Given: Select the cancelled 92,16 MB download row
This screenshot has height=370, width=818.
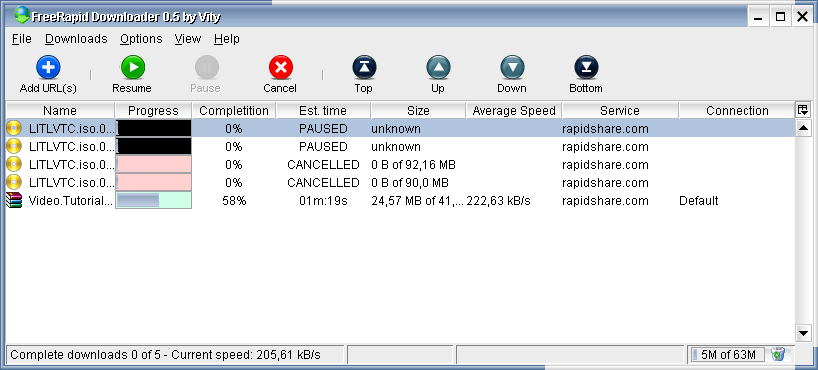Looking at the screenshot, I should click(400, 165).
